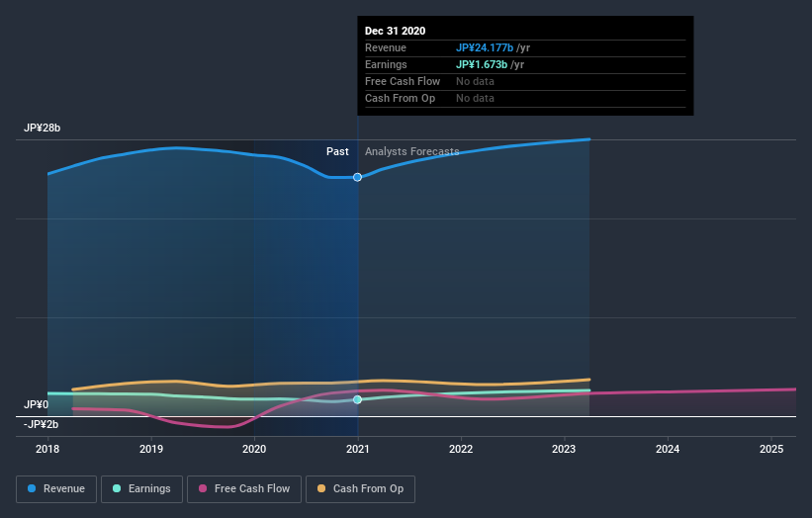The image size is (812, 518).
Task: Click the Past label on chart
Action: click(337, 151)
